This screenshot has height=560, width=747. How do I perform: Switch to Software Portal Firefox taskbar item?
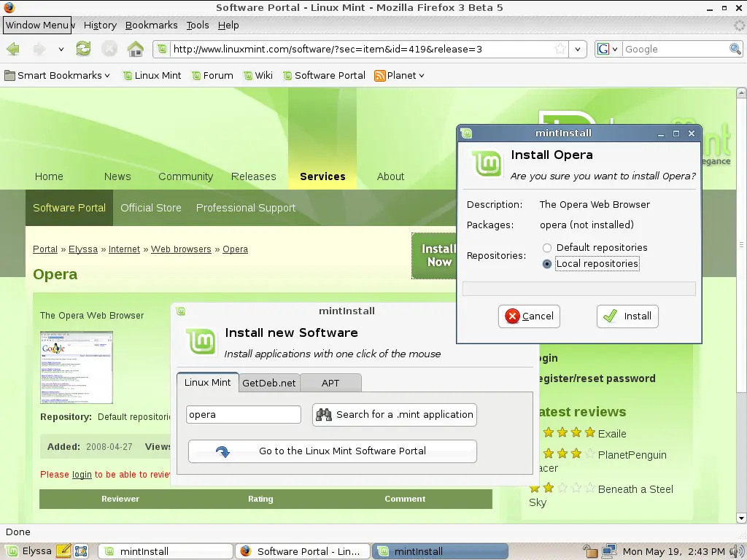point(303,551)
